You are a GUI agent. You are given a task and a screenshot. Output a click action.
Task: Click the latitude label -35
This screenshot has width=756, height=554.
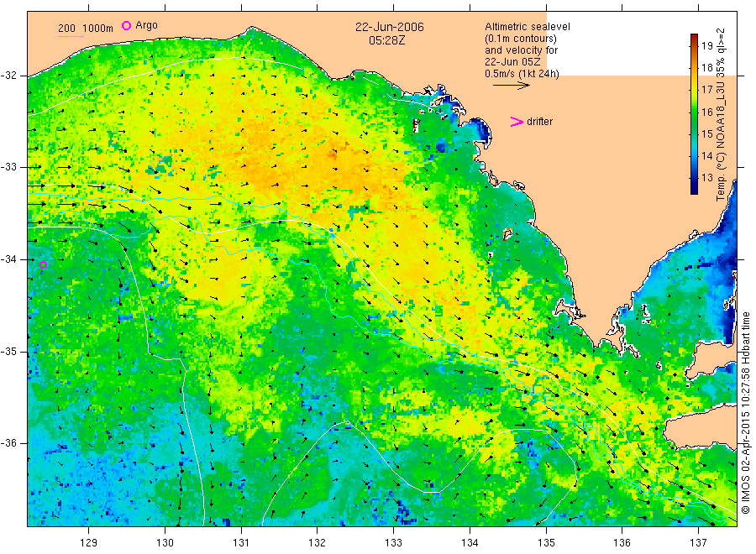(8, 351)
